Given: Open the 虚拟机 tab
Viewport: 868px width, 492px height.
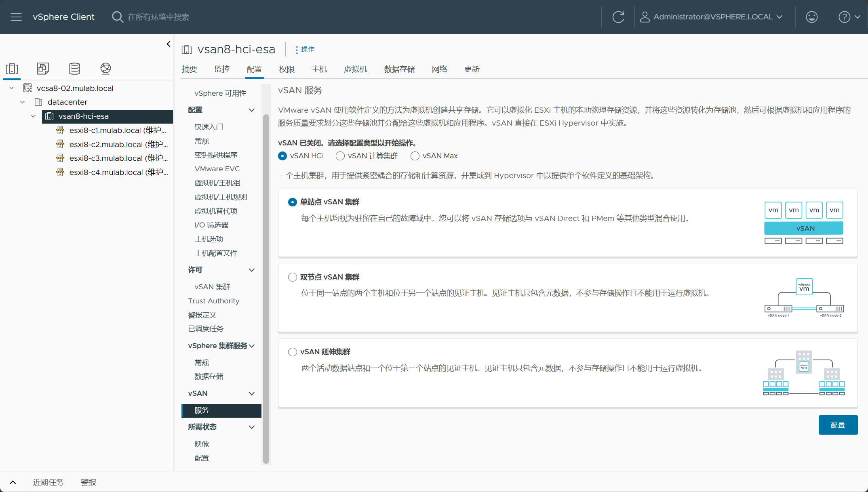Looking at the screenshot, I should [356, 69].
